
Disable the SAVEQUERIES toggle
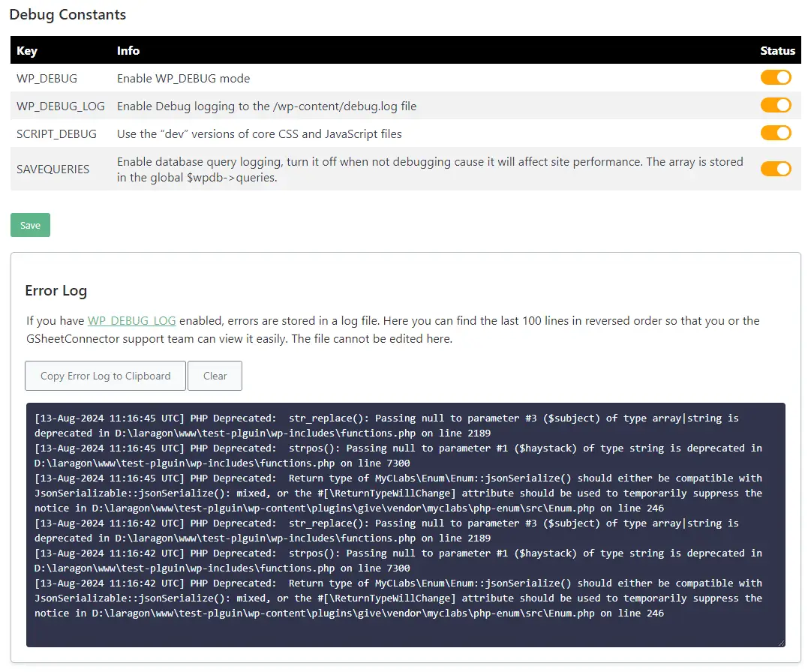point(776,169)
